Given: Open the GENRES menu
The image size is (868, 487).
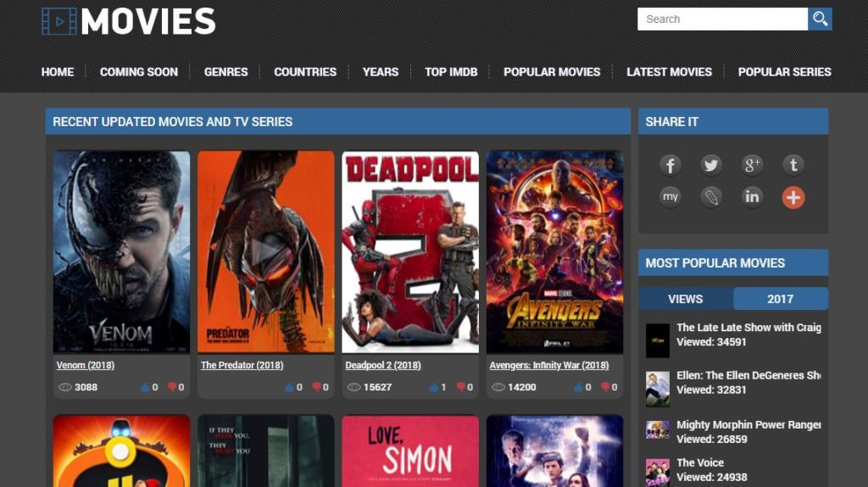Looking at the screenshot, I should [225, 72].
